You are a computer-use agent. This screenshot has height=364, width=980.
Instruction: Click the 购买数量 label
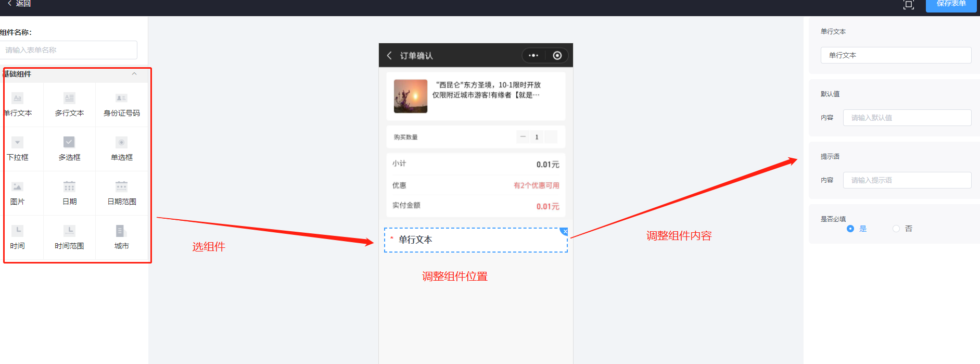coord(405,137)
